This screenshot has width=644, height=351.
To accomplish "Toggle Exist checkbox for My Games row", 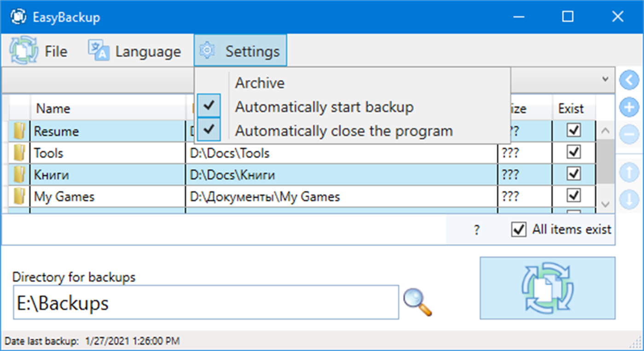I will click(574, 196).
